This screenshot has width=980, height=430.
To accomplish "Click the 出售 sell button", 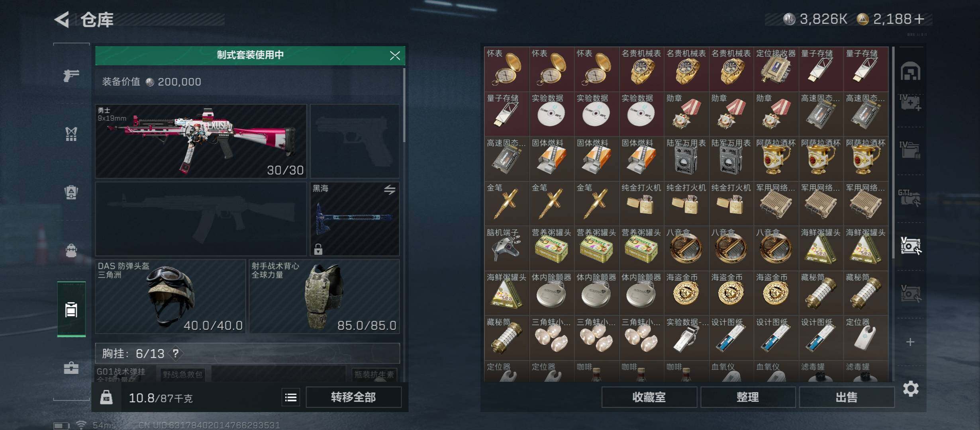I will tap(847, 397).
